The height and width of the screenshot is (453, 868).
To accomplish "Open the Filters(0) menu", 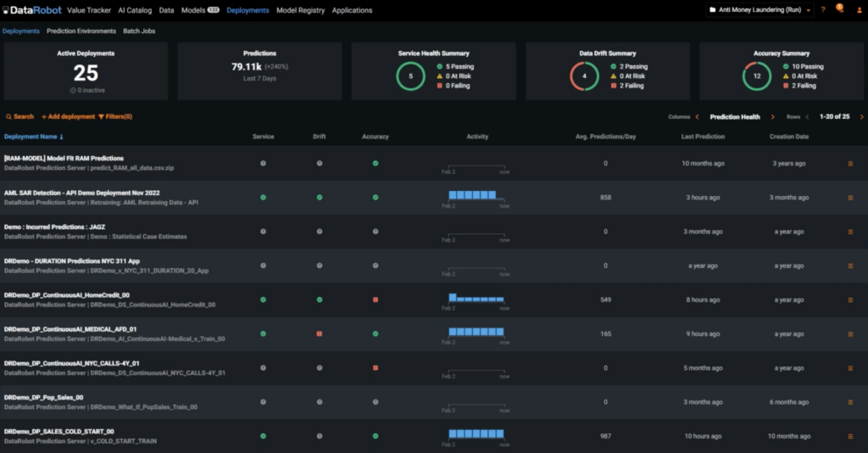I will pos(115,117).
